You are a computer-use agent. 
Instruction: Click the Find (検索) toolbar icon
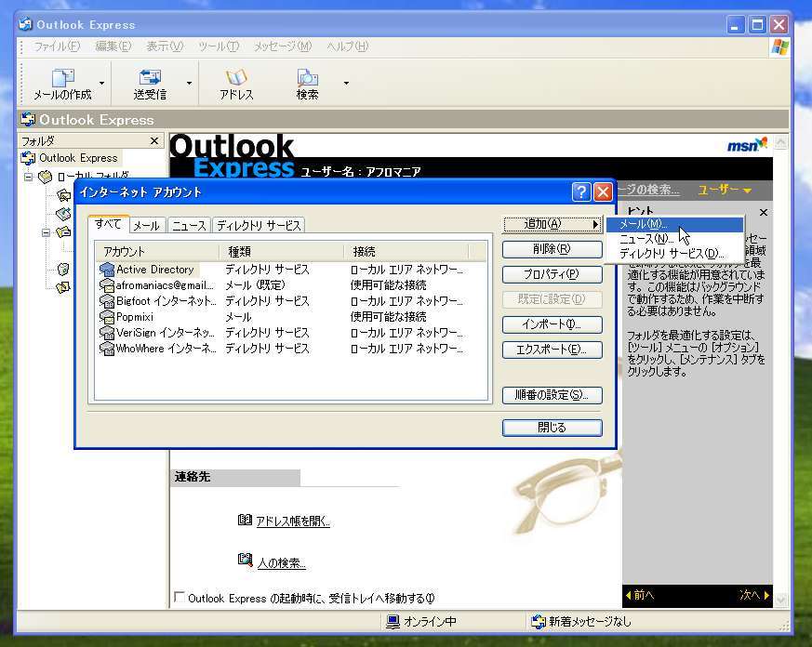[x=307, y=78]
